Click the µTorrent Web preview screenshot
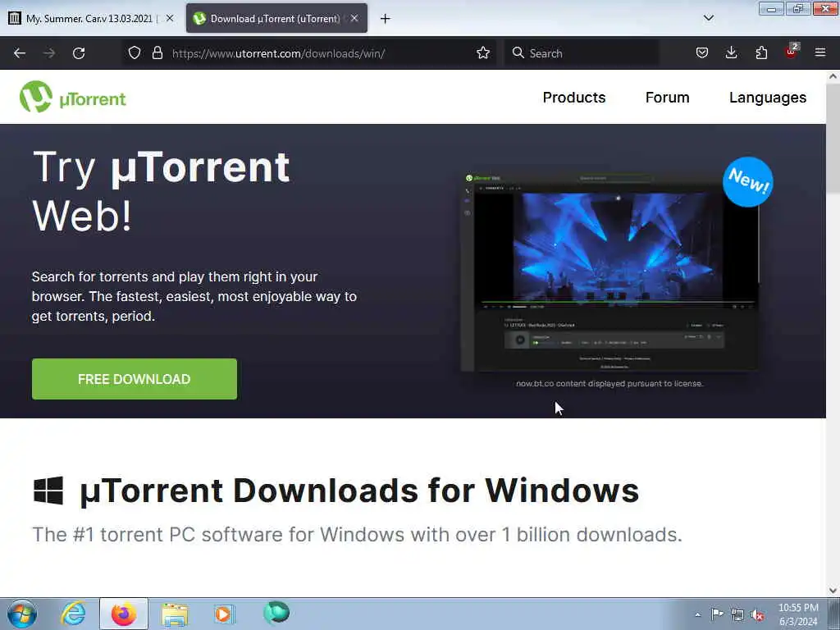The width and height of the screenshot is (840, 630). coord(610,272)
